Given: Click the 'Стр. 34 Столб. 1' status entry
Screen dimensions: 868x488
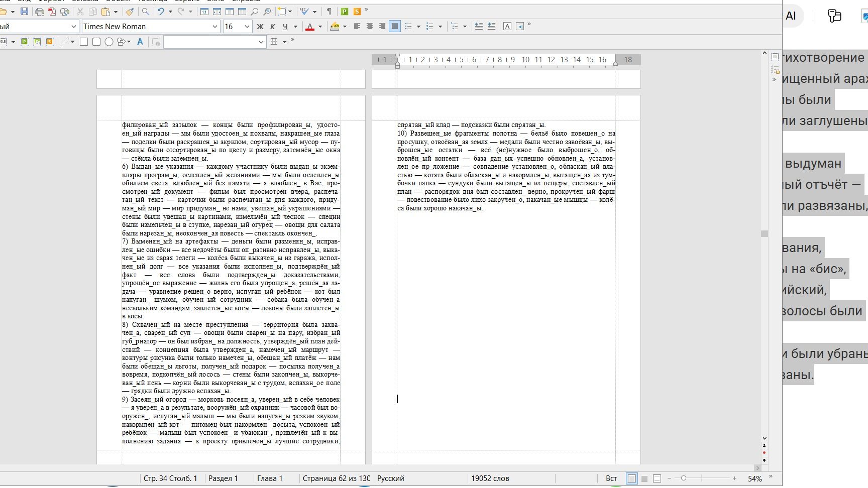Looking at the screenshot, I should point(170,478).
